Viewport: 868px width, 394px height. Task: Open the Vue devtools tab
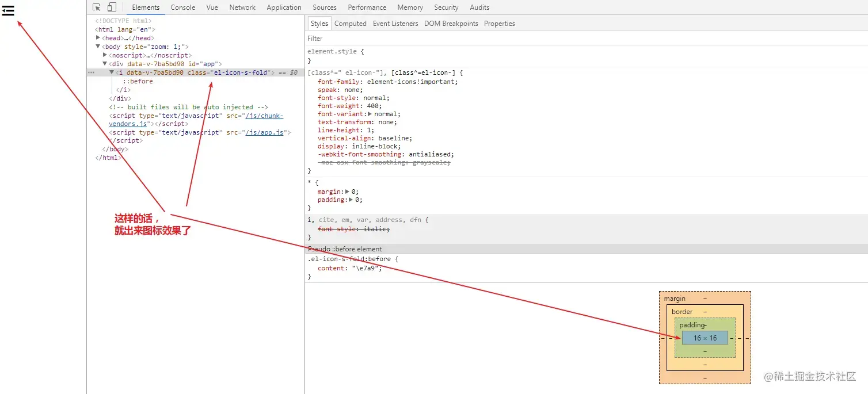click(x=212, y=7)
